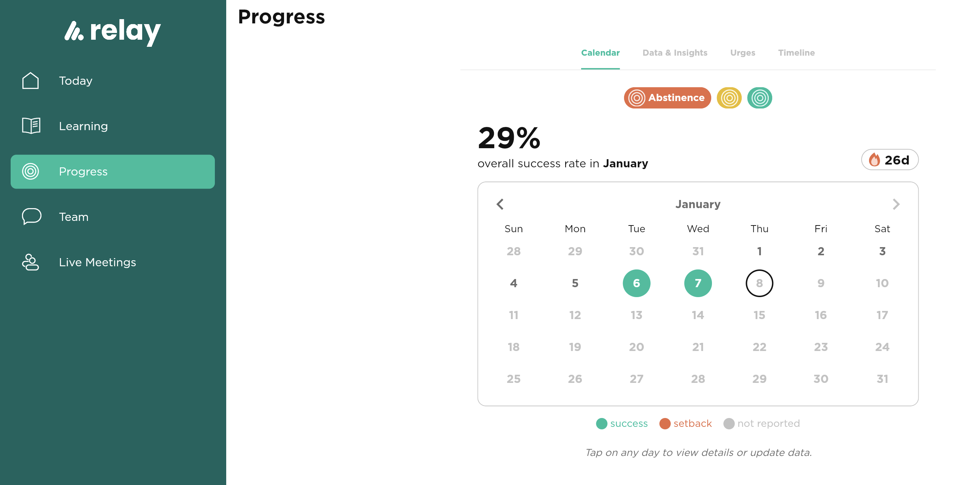Go to previous month with left chevron
This screenshot has height=485, width=980.
coord(500,204)
